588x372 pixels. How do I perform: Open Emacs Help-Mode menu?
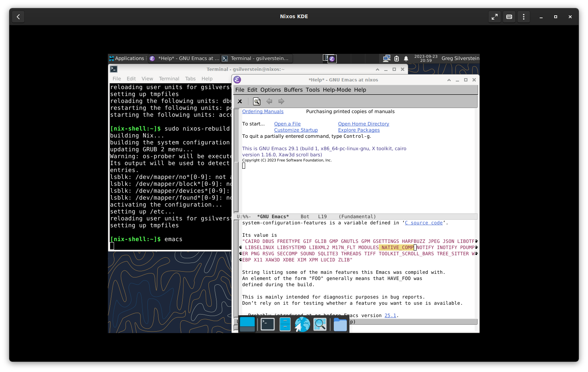337,90
